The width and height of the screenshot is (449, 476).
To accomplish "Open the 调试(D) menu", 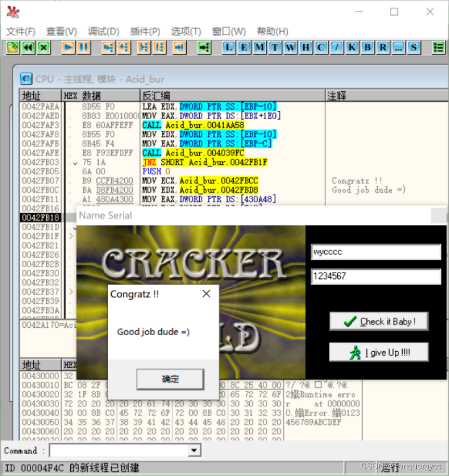I will tap(102, 31).
